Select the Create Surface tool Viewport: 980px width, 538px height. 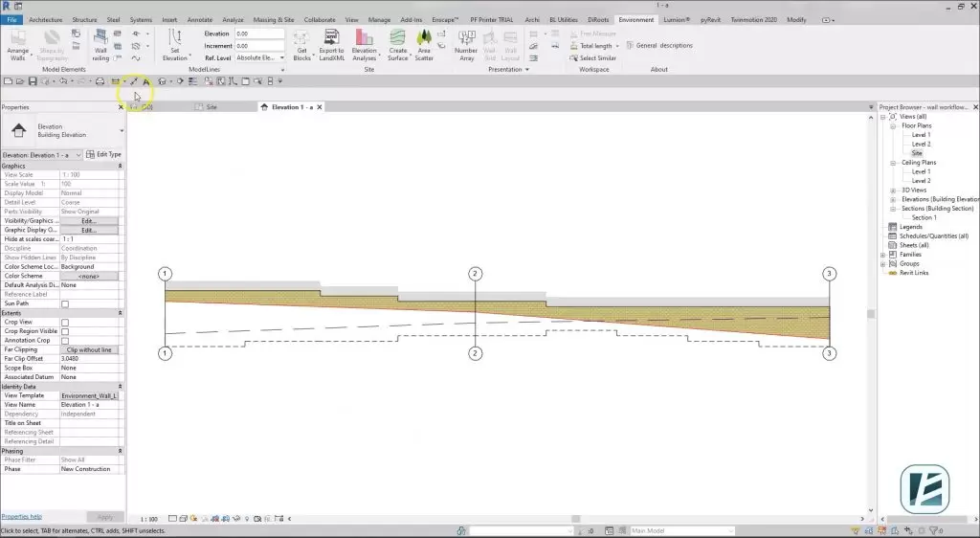coord(397,43)
